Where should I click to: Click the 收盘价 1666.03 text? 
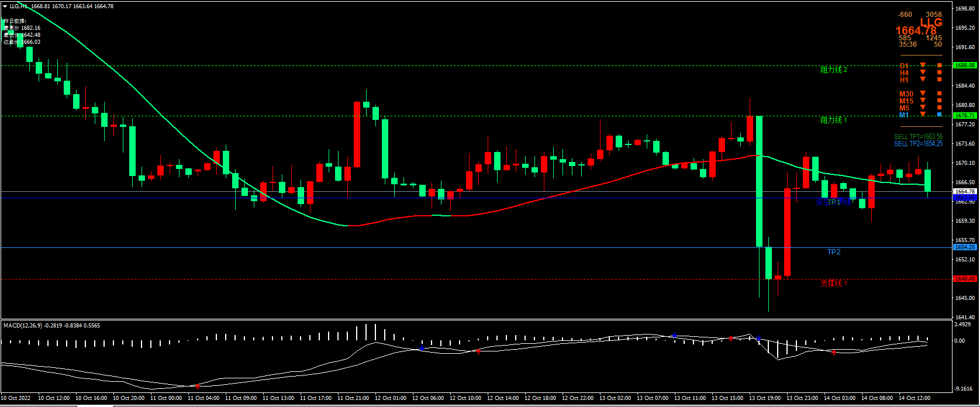coord(22,42)
